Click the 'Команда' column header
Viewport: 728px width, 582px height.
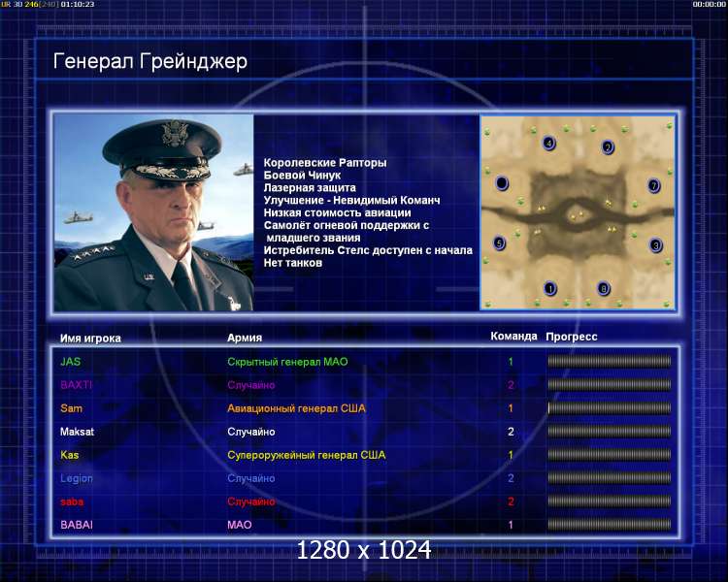[513, 337]
